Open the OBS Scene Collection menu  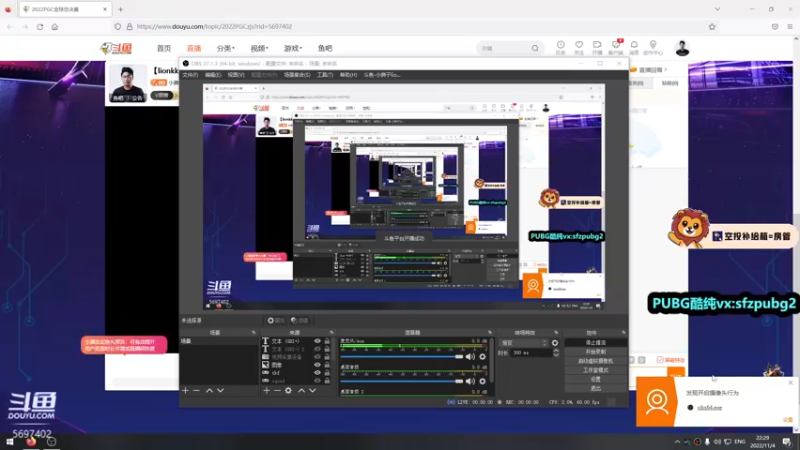tap(297, 75)
